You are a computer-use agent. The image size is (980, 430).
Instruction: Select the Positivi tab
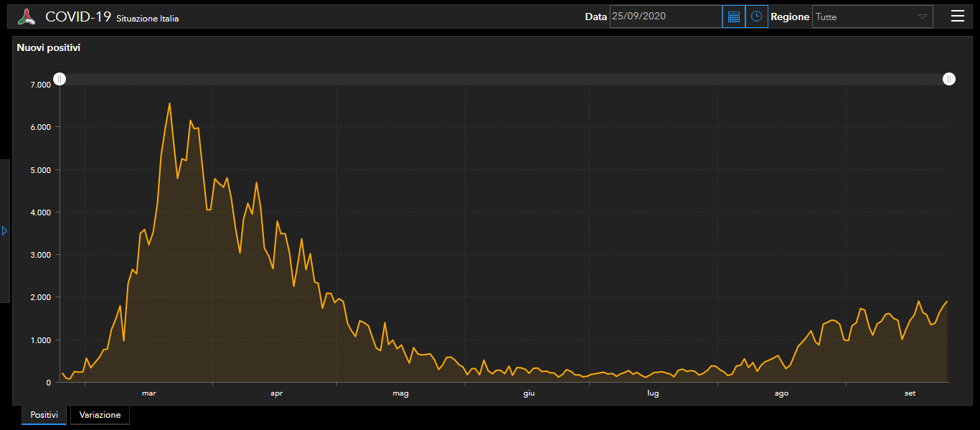tap(44, 415)
